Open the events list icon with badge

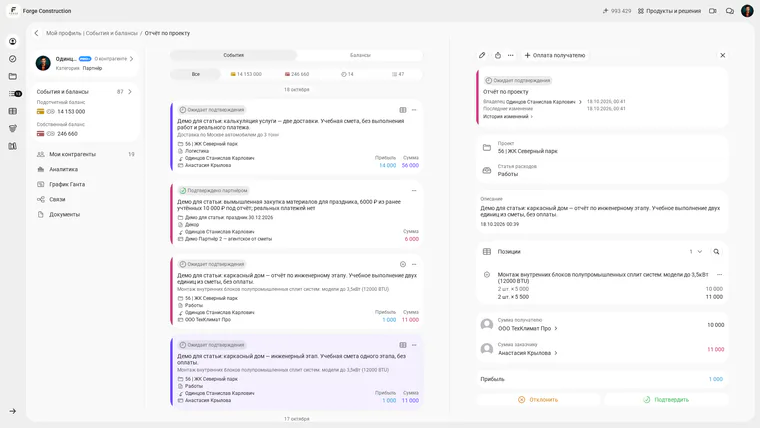15,94
